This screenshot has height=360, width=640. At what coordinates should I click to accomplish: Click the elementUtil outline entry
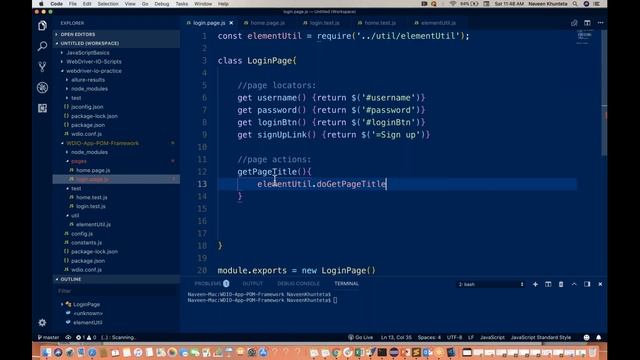88,322
